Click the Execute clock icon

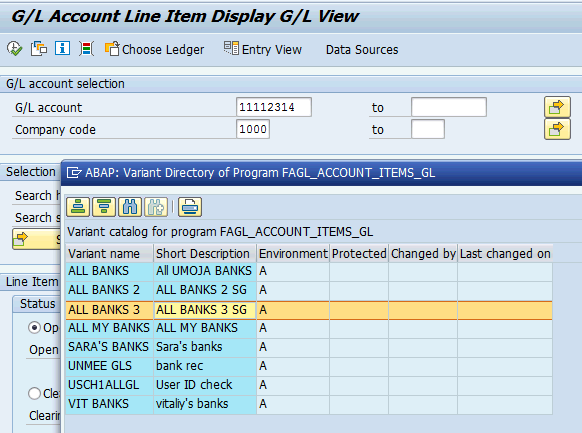pos(14,49)
